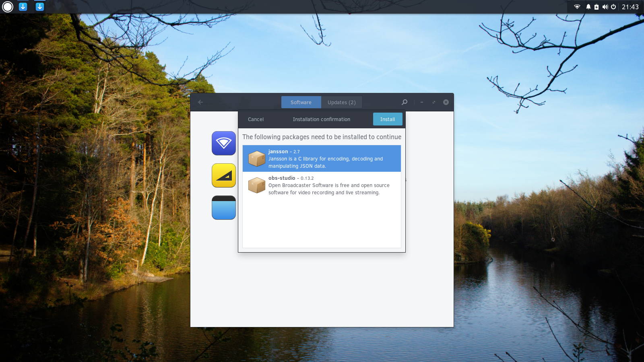Image resolution: width=644 pixels, height=362 pixels.
Task: Click the second download icon in panel
Action: tap(40, 7)
